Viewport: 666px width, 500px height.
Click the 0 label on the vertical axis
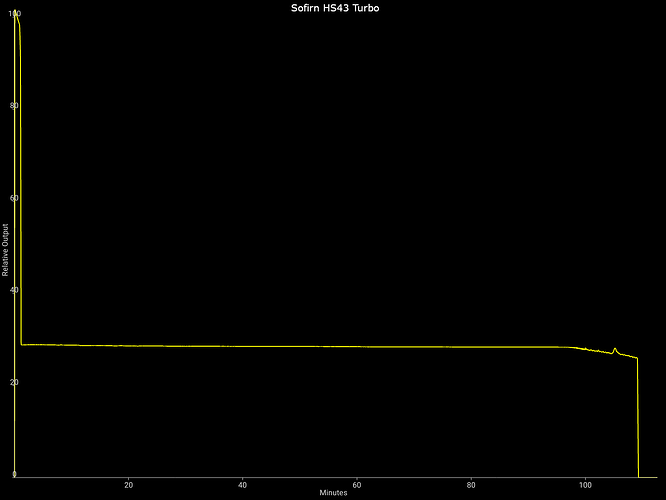14,474
